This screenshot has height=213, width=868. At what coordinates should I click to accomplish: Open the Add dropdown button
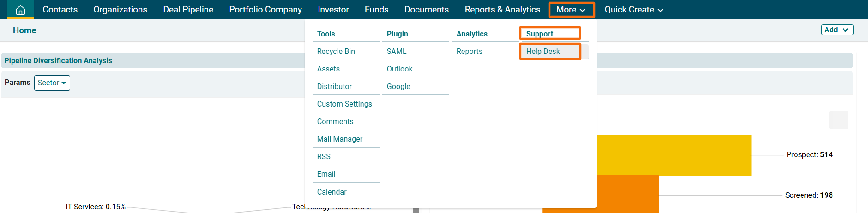point(837,30)
